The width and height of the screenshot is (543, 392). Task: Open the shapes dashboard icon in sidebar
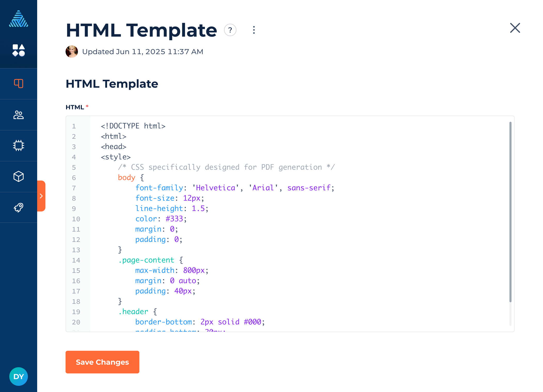point(19,50)
